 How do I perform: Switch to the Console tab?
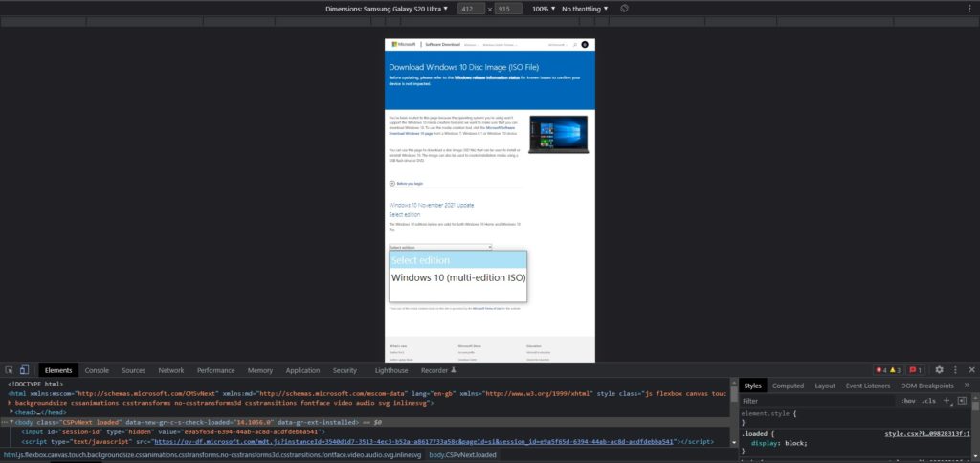pyautogui.click(x=97, y=370)
